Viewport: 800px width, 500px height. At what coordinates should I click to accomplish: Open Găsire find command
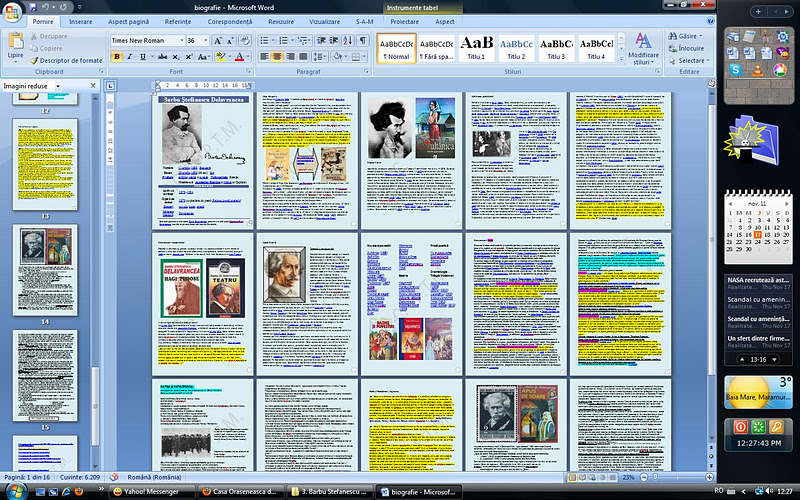point(686,36)
